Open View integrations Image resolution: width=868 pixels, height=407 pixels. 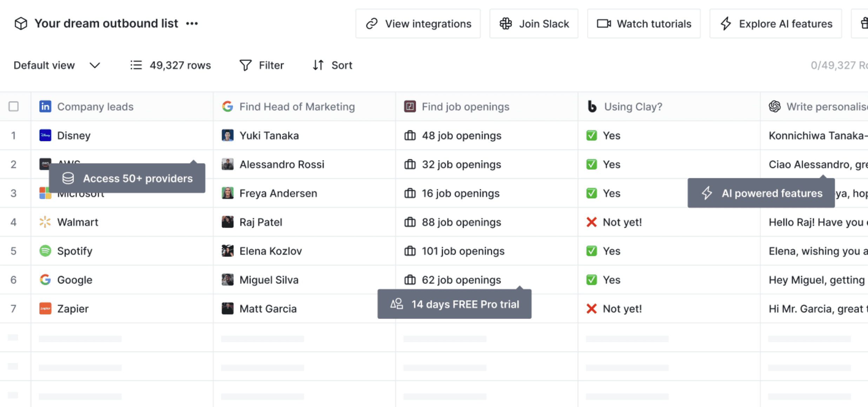[418, 24]
